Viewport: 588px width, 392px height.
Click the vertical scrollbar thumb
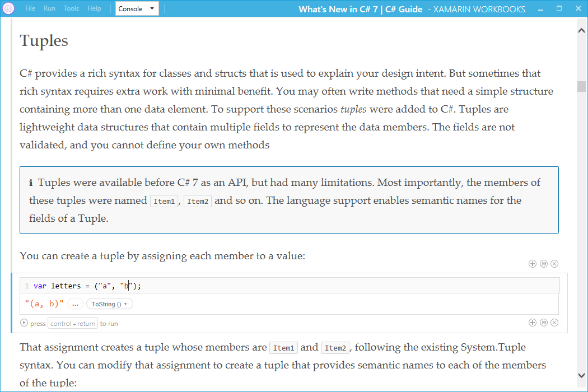coord(581,86)
